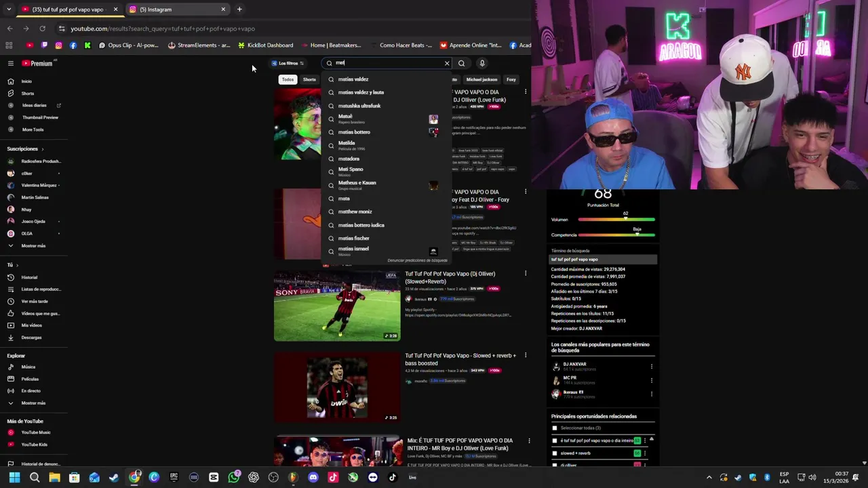This screenshot has width=868, height=488.
Task: Open OLGA channel subscription
Action: [27, 233]
